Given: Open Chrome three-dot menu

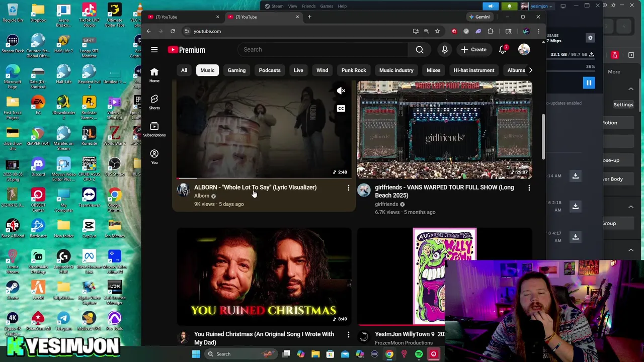Looking at the screenshot, I should tap(538, 31).
